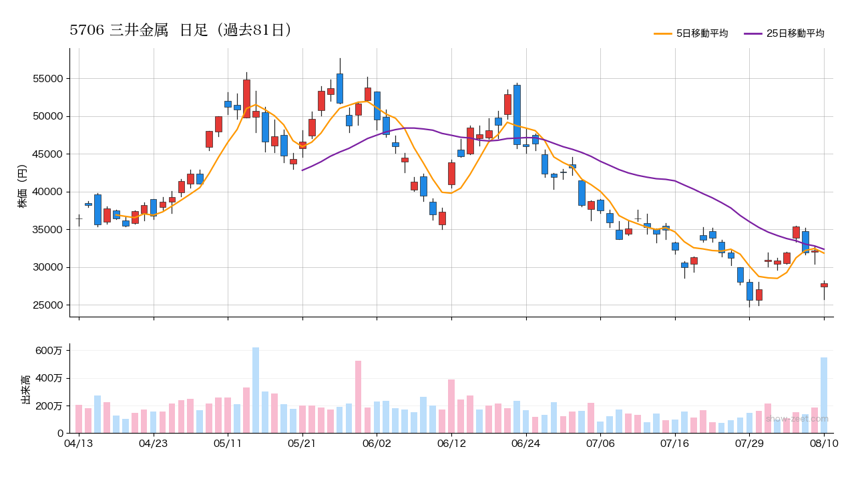868x481 pixels.
Task: Select the 40000 price tick label
Action: (x=48, y=192)
